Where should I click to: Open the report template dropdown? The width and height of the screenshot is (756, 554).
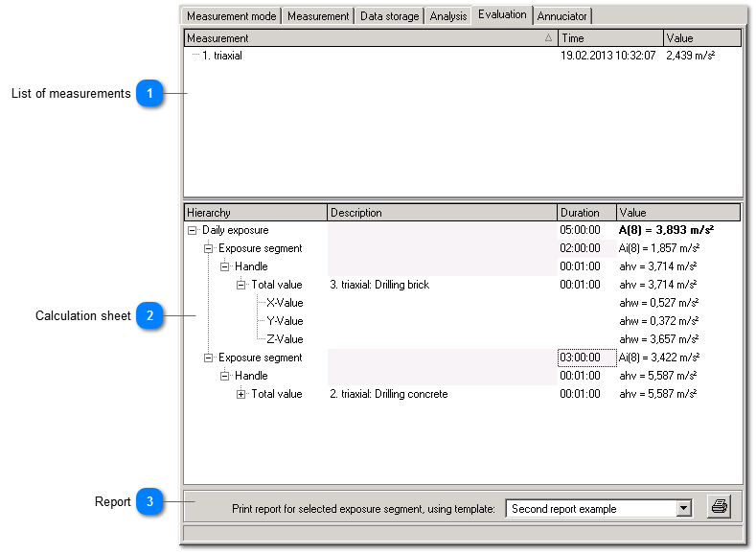coord(683,509)
